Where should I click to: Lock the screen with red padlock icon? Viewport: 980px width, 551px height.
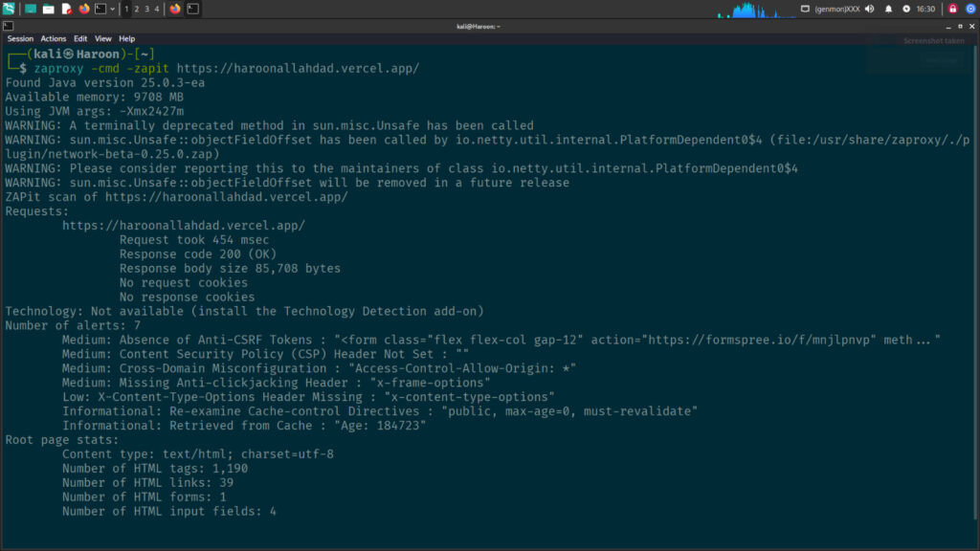[952, 9]
